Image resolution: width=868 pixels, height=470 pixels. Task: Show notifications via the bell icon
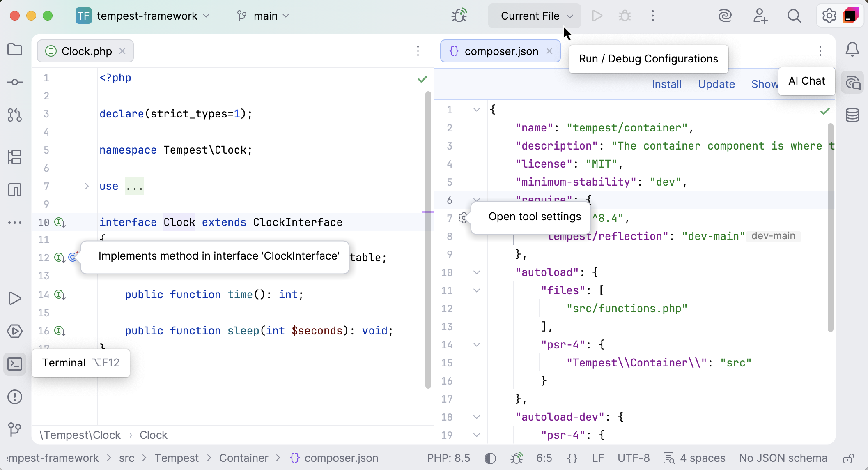click(852, 49)
